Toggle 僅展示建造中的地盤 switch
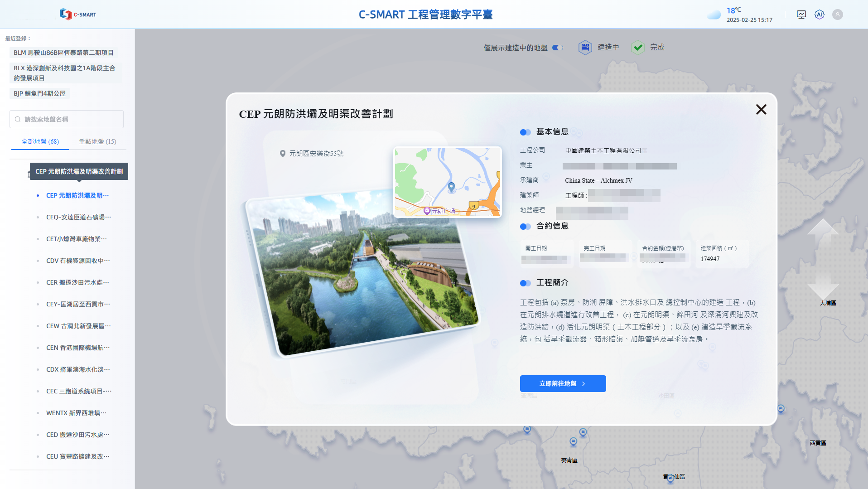The width and height of the screenshot is (868, 489). pyautogui.click(x=558, y=48)
